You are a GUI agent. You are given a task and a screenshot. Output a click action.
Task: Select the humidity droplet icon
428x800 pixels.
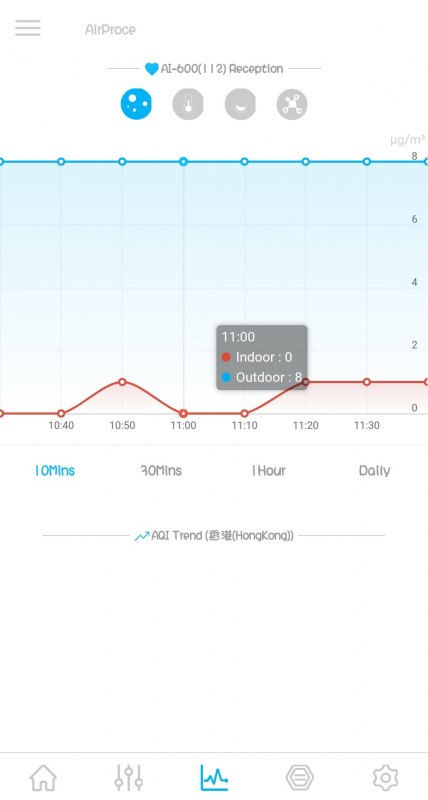coord(240,104)
